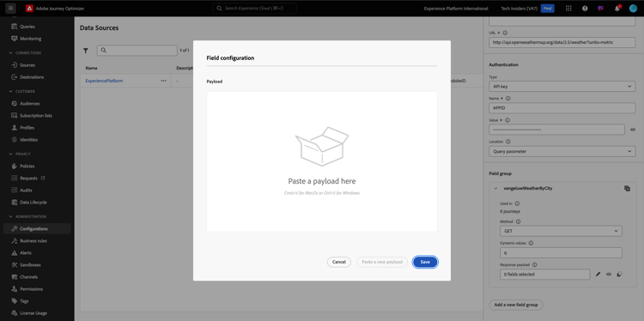Screen dimensions: 644x321
Task: Collapse the ADMINISTRATION sidebar section
Action: tap(10, 217)
